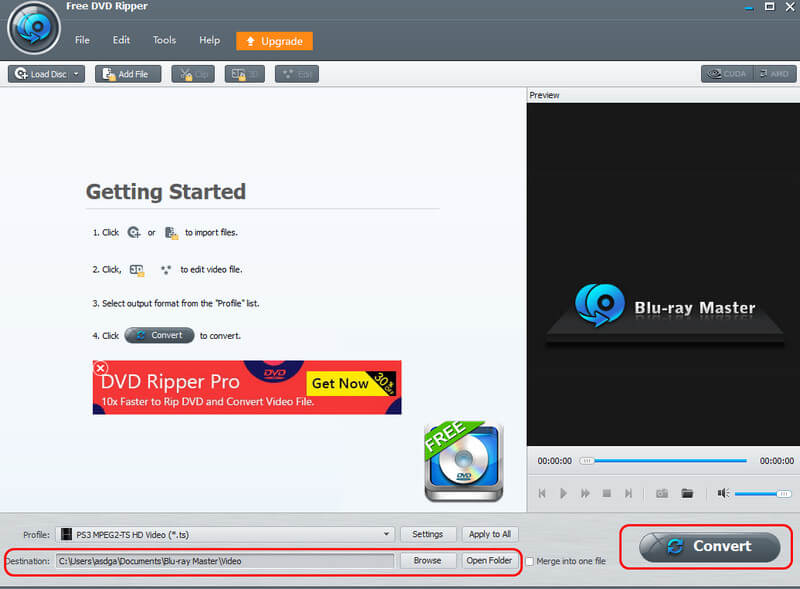Click Convert button in Getting Started step 4
Viewport: 800px width, 589px height.
click(159, 335)
